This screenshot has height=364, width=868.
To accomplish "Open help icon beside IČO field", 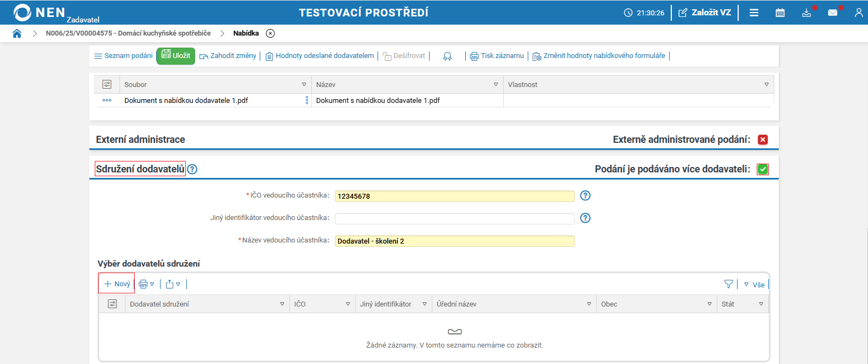I will click(x=585, y=195).
